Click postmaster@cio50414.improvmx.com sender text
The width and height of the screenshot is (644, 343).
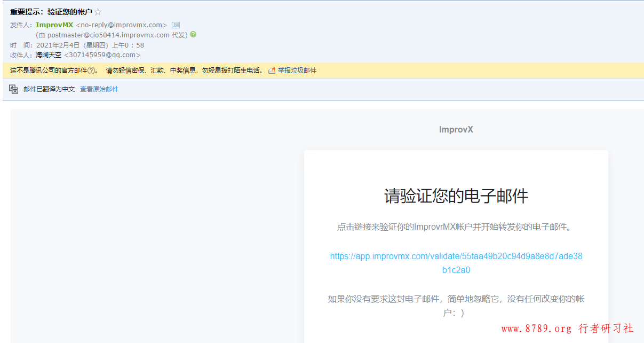tap(108, 35)
